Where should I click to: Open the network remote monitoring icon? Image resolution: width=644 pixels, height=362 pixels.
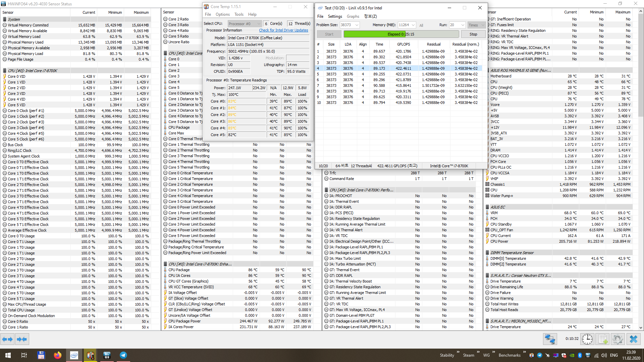pyautogui.click(x=550, y=339)
